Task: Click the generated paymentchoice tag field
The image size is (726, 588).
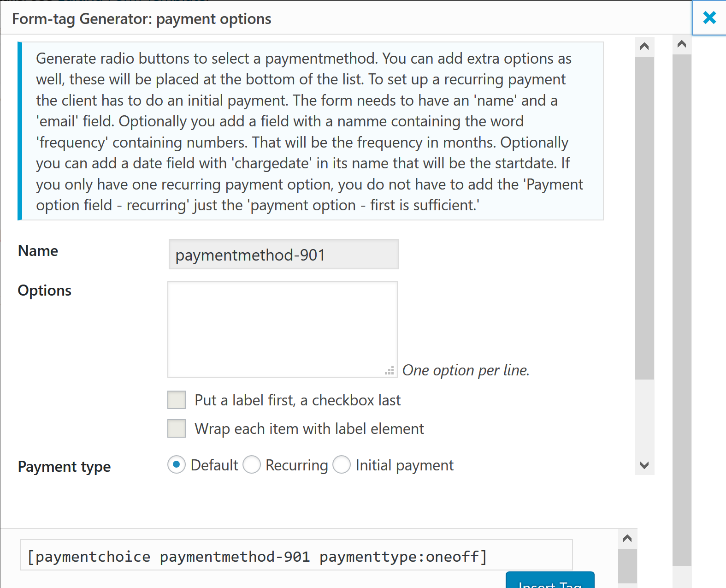Action: pos(296,557)
